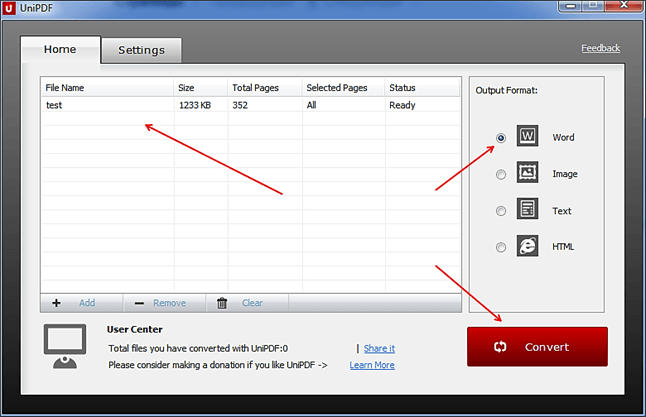Select the Text output radio button
This screenshot has width=646, height=417.
[x=501, y=211]
